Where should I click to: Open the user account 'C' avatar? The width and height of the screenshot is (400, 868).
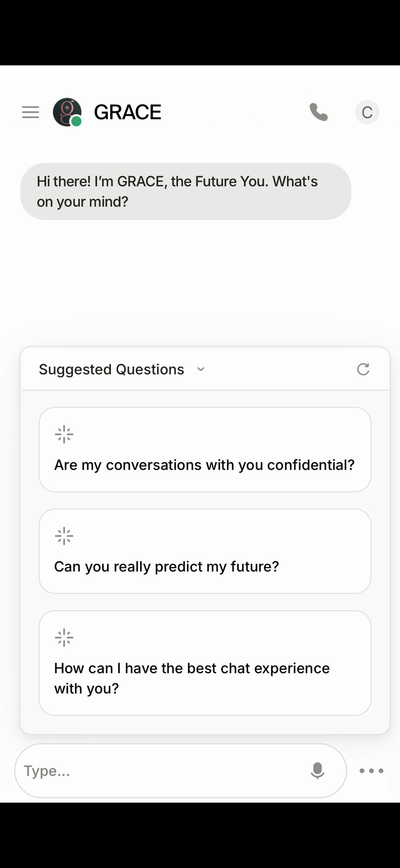click(x=367, y=112)
